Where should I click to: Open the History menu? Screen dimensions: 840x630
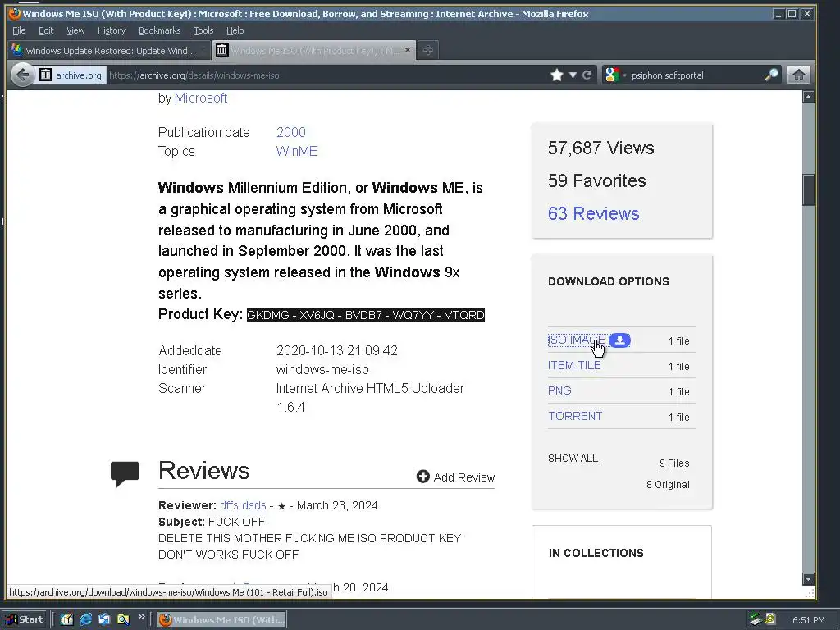[112, 30]
